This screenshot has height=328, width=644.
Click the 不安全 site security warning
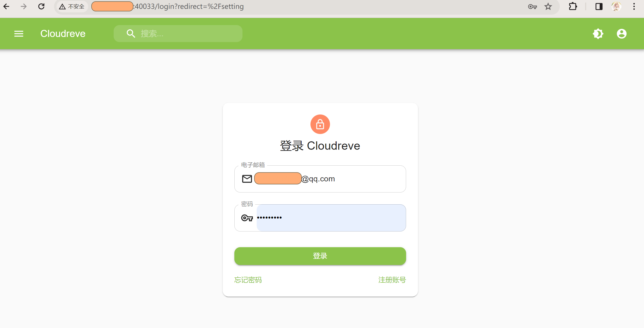(72, 7)
